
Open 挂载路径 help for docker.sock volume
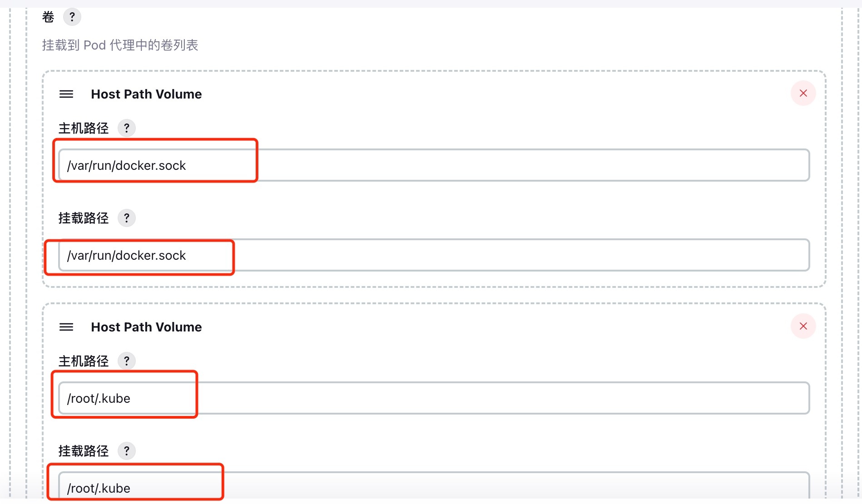coord(127,218)
